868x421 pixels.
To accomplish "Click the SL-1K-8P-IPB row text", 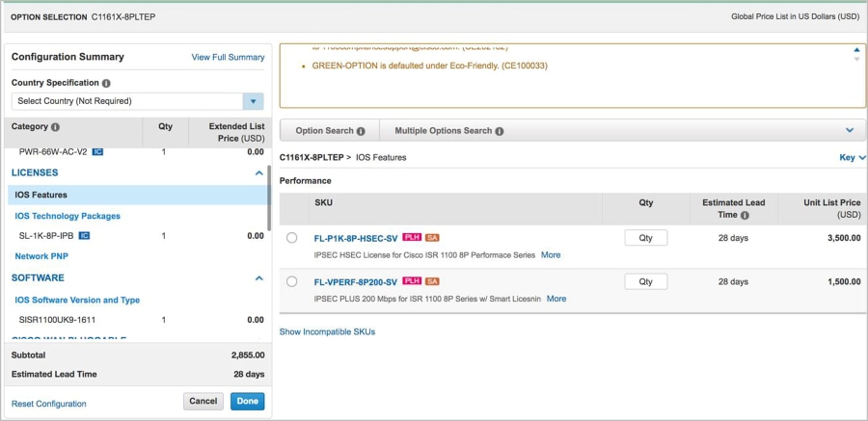I will 46,236.
